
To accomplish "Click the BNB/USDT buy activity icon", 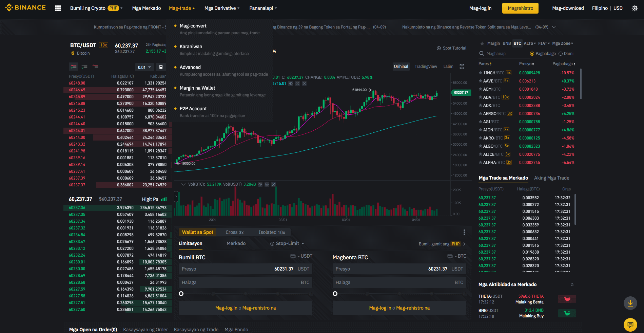I will tap(567, 313).
